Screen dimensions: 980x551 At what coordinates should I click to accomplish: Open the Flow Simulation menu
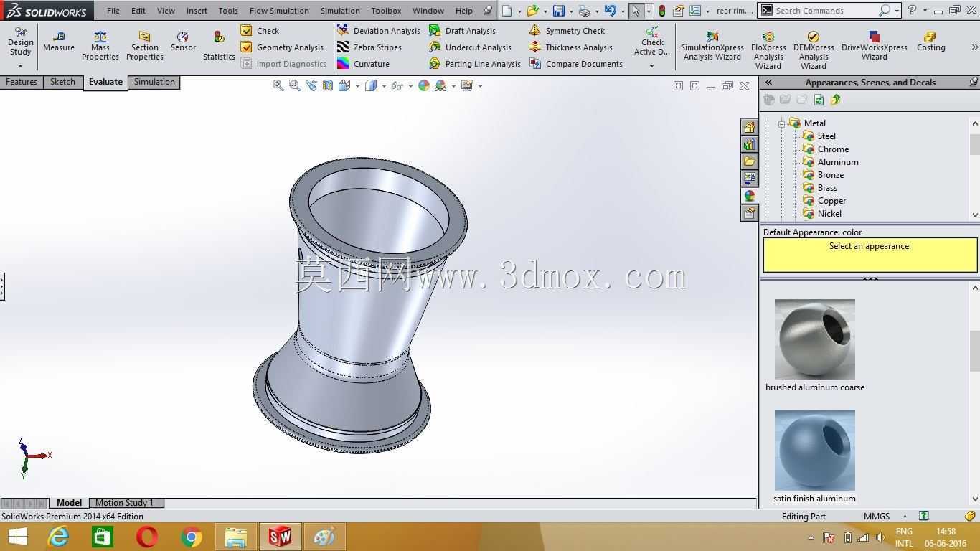(279, 11)
